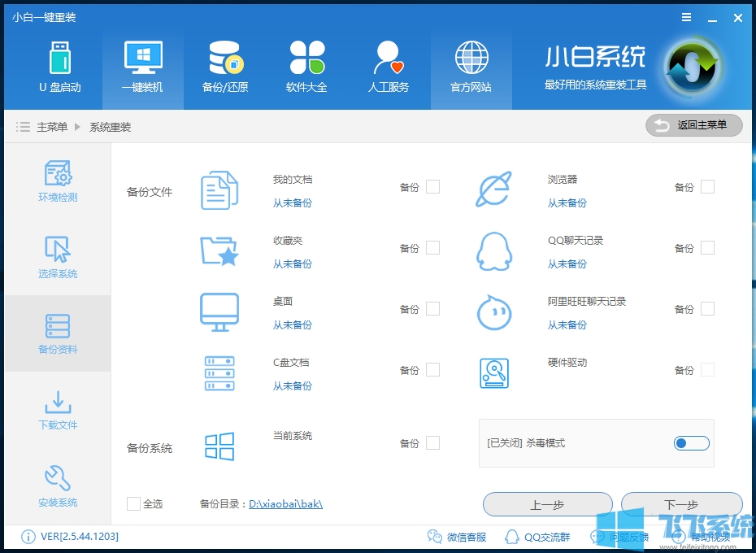The image size is (756, 553).
Task: Visit 官方网站 via its globe icon
Action: pos(471,67)
